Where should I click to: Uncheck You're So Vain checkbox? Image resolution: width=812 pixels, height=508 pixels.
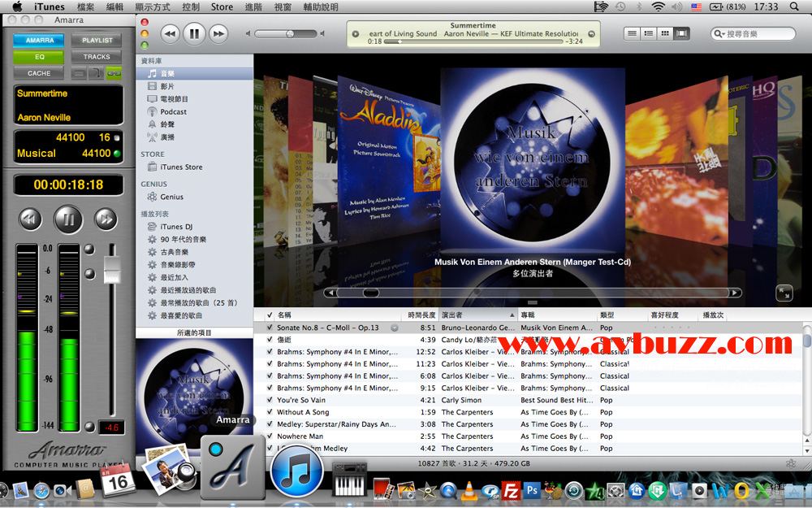tap(270, 400)
